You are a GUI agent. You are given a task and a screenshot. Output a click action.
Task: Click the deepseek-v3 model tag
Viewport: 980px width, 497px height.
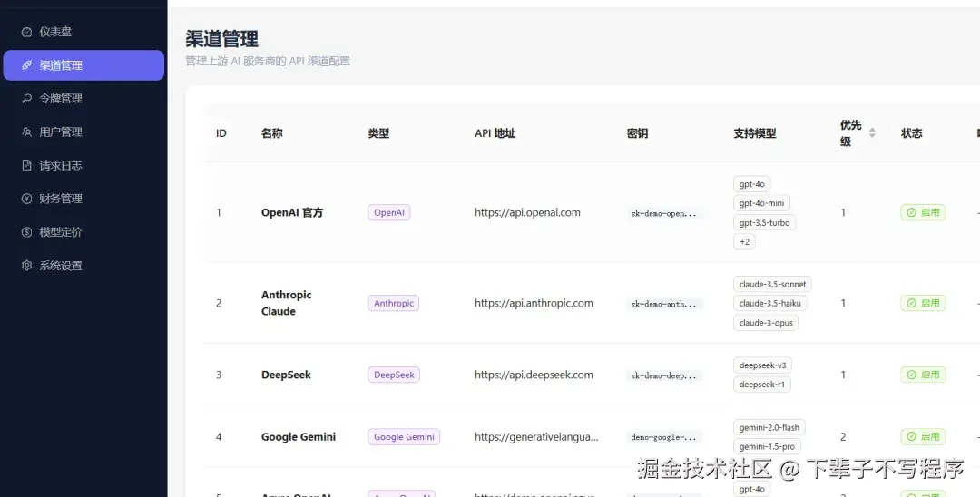[762, 365]
